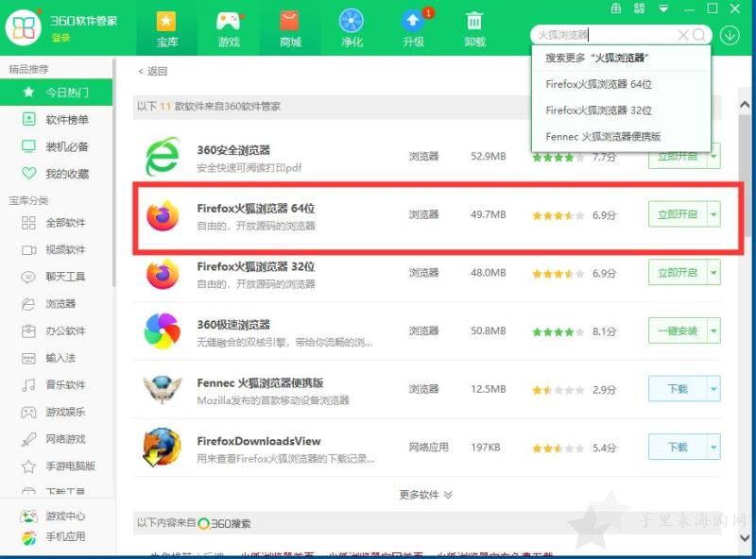Expand dropdown arrow for Fennec 下载 button
756x559 pixels.
tap(713, 389)
